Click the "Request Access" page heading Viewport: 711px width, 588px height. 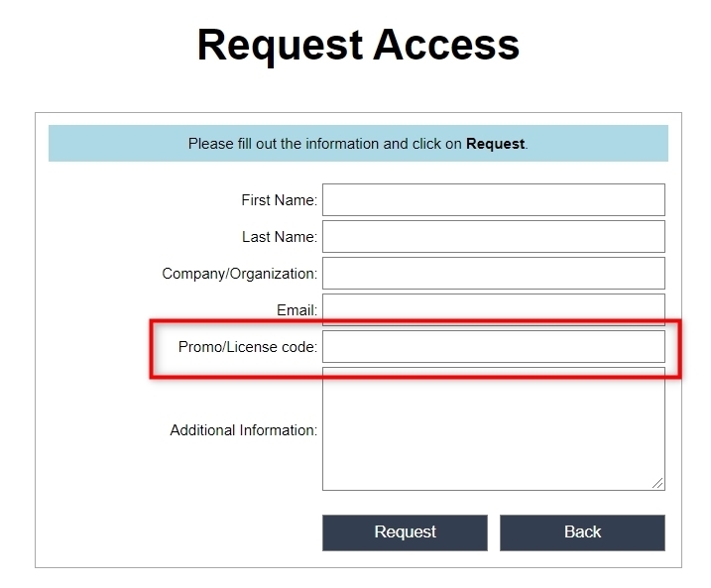click(x=358, y=46)
